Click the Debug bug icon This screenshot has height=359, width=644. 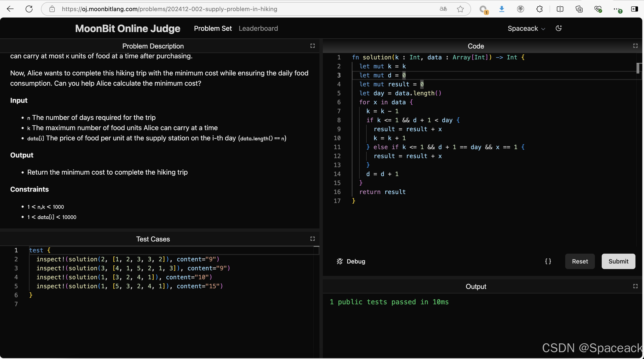340,261
